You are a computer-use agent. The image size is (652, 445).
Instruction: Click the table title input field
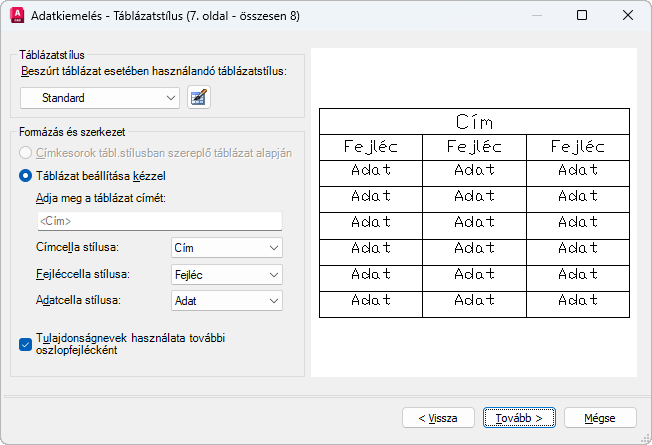(x=159, y=221)
